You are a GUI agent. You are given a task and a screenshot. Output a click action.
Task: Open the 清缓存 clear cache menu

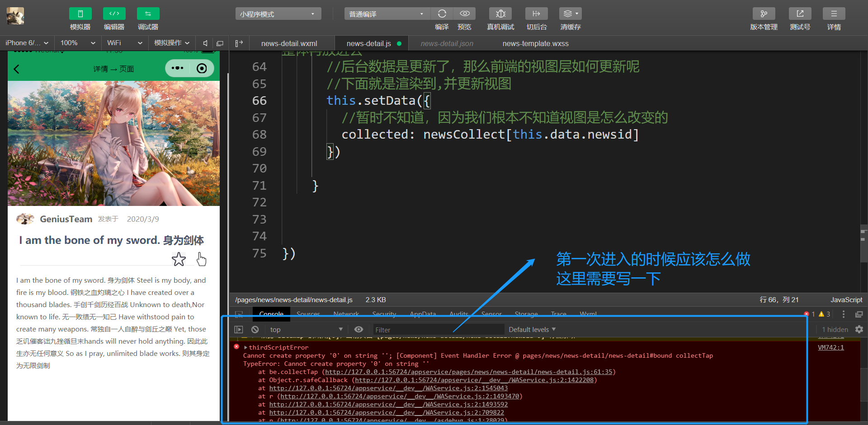(x=571, y=14)
